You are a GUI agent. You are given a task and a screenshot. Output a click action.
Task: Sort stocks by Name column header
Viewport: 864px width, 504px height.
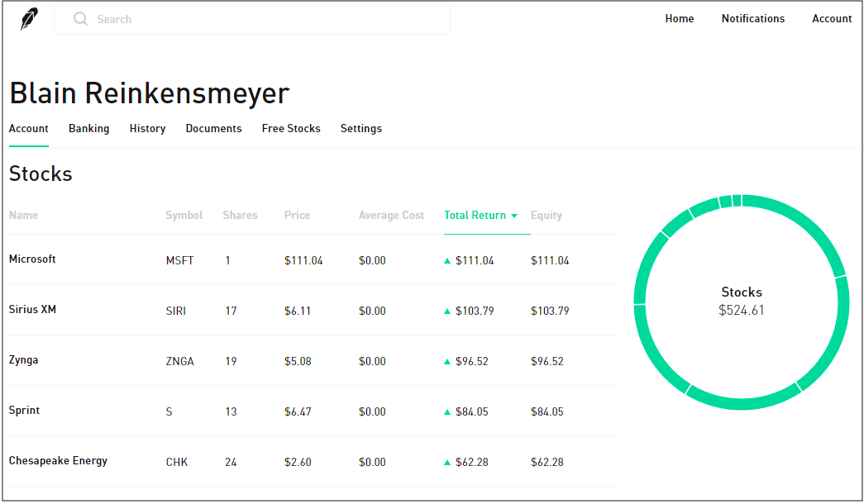(x=23, y=216)
